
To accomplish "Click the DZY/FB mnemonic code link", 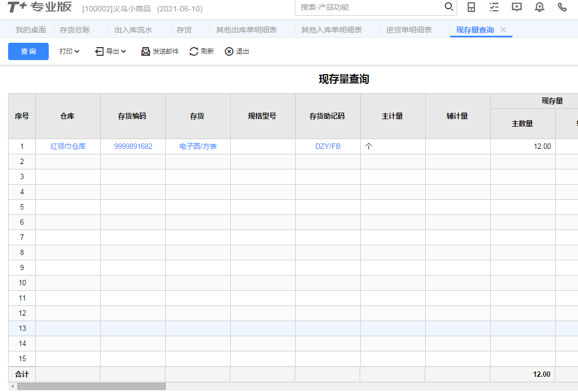I will pyautogui.click(x=328, y=146).
